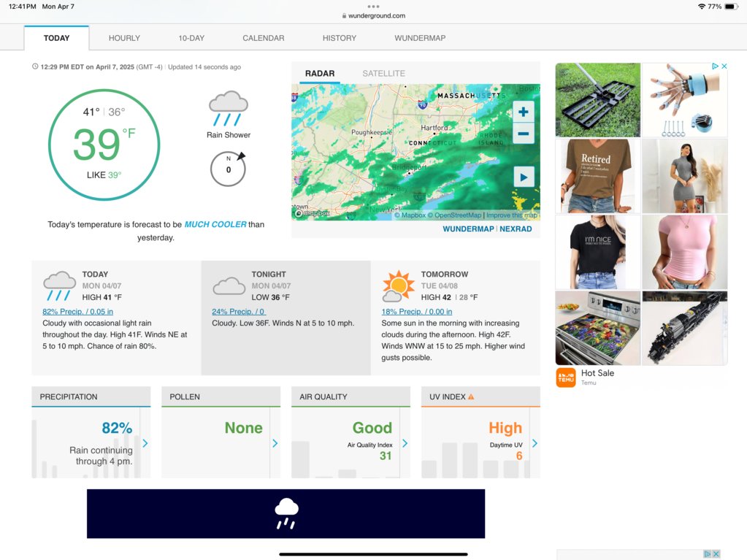Open the Calendar tab

tap(264, 38)
